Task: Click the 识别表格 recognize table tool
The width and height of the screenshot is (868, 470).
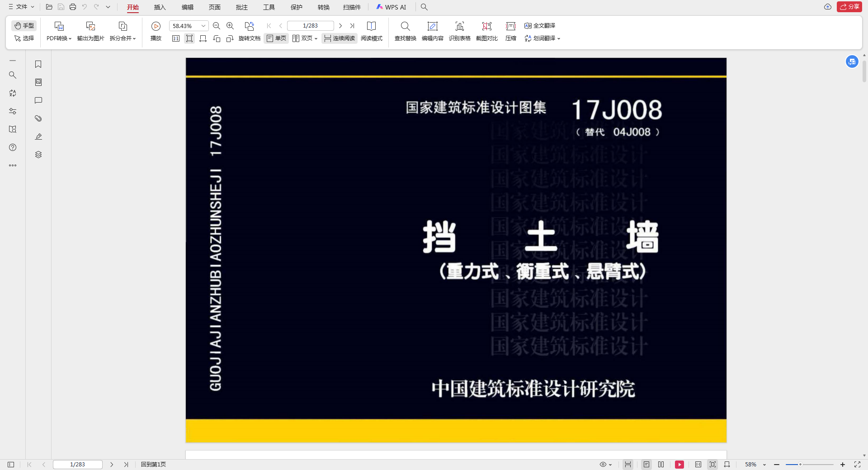Action: click(x=460, y=32)
